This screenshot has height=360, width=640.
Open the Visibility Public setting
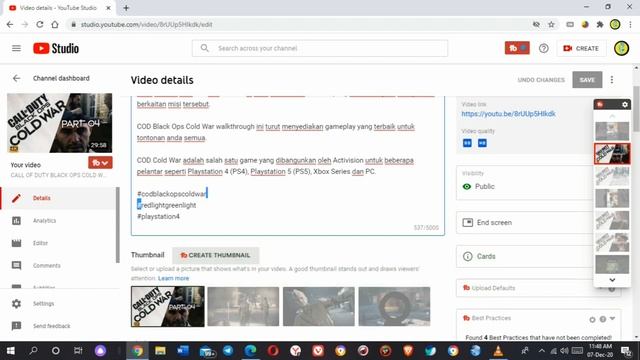(524, 182)
